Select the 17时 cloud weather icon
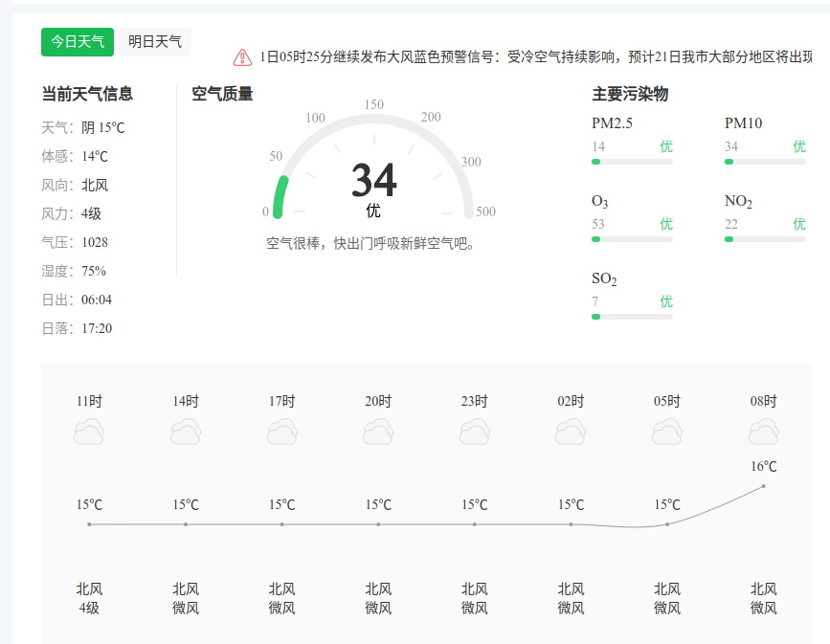 [281, 433]
